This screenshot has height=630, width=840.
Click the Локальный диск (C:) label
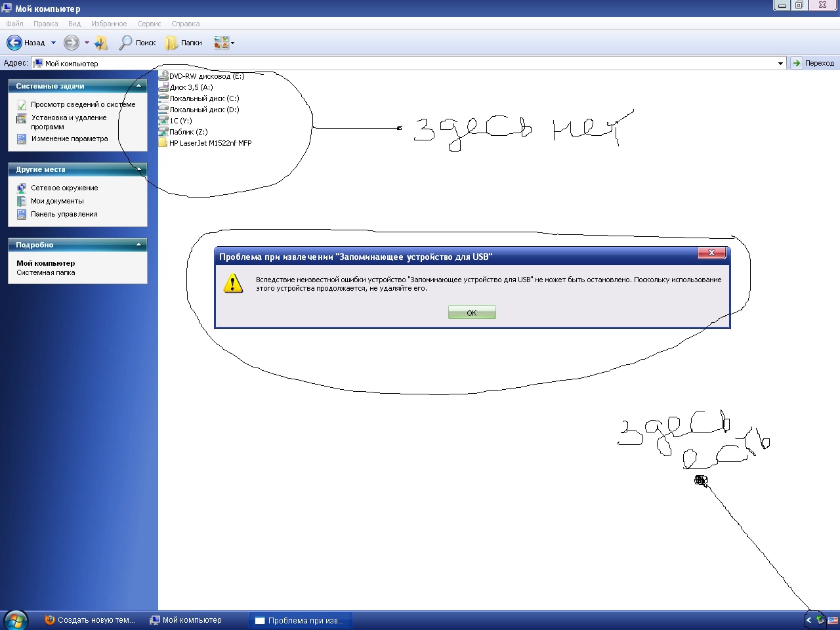coord(204,98)
